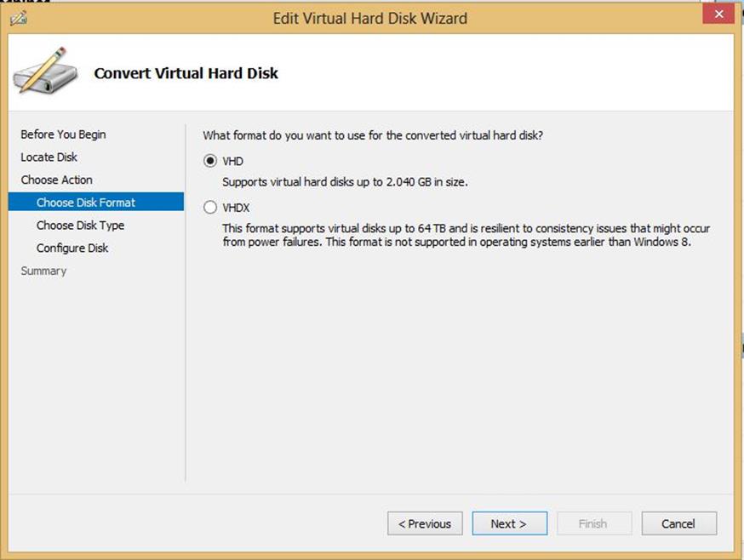Click the disabled Finish button
The height and width of the screenshot is (560, 744).
coord(593,523)
